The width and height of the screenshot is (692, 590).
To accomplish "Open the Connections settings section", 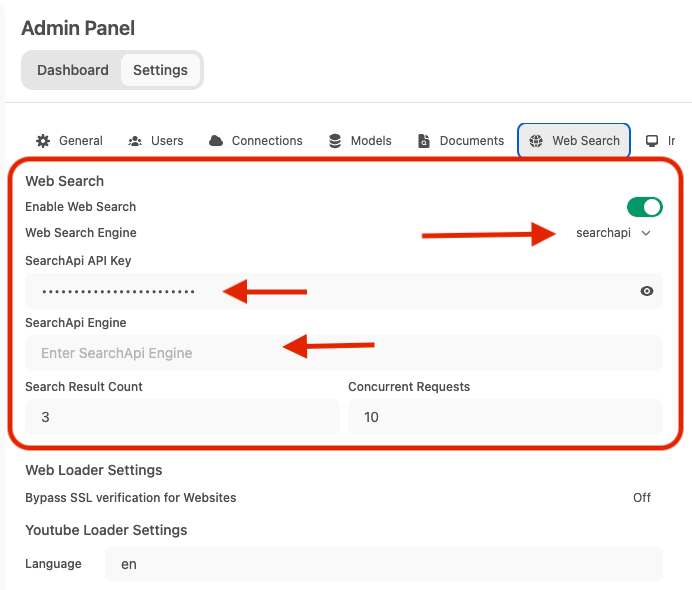I will (266, 141).
